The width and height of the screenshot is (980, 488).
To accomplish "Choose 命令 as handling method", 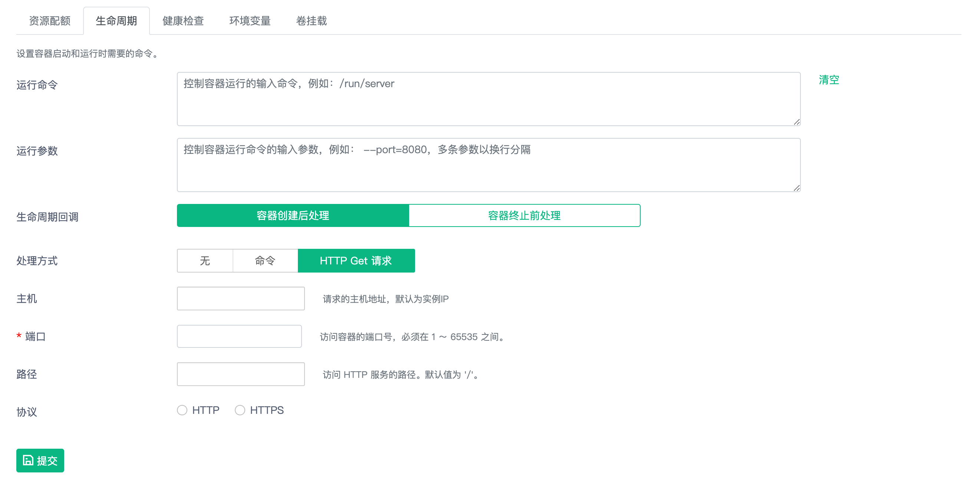I will pos(265,261).
